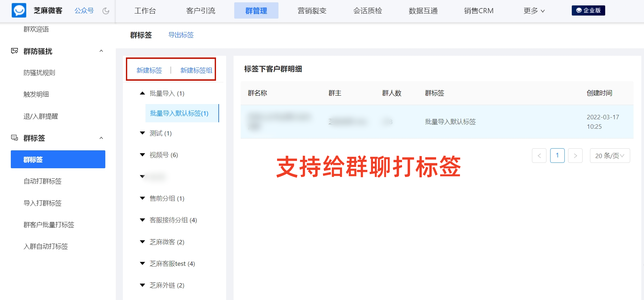This screenshot has height=300, width=644.
Task: Click the 导出标签 link
Action: (181, 35)
